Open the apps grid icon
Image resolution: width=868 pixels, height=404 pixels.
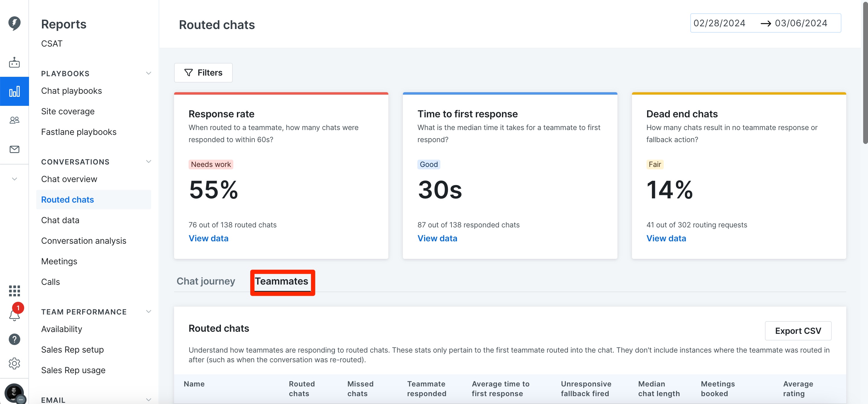pos(14,291)
